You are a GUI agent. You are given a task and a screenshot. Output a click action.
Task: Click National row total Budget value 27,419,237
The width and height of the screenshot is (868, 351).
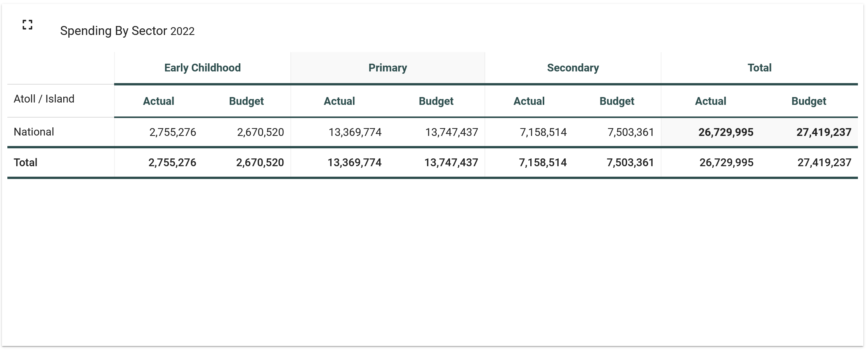click(x=824, y=132)
